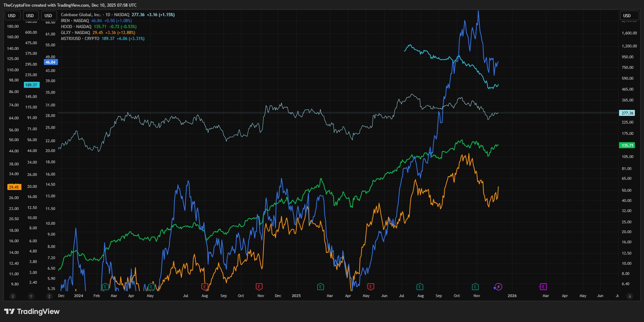The width and height of the screenshot is (644, 322).
Task: Select the IREN NASDAQ legend entry
Action: pyautogui.click(x=74, y=21)
